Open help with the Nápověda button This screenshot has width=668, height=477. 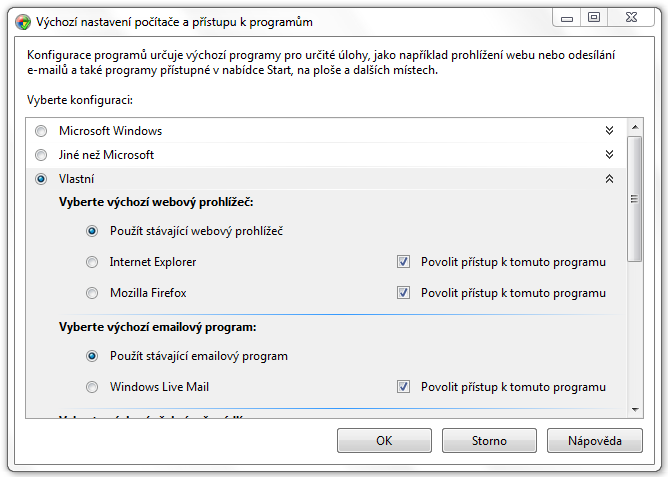tap(595, 440)
